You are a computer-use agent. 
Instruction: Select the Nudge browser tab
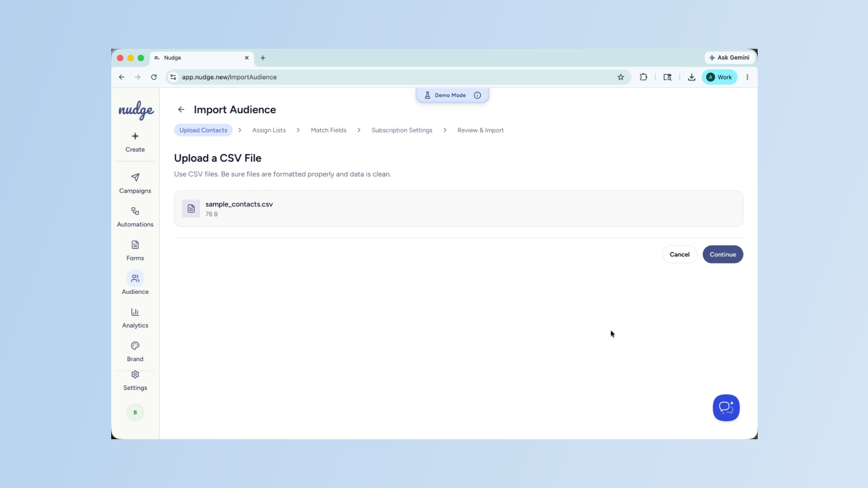click(202, 58)
